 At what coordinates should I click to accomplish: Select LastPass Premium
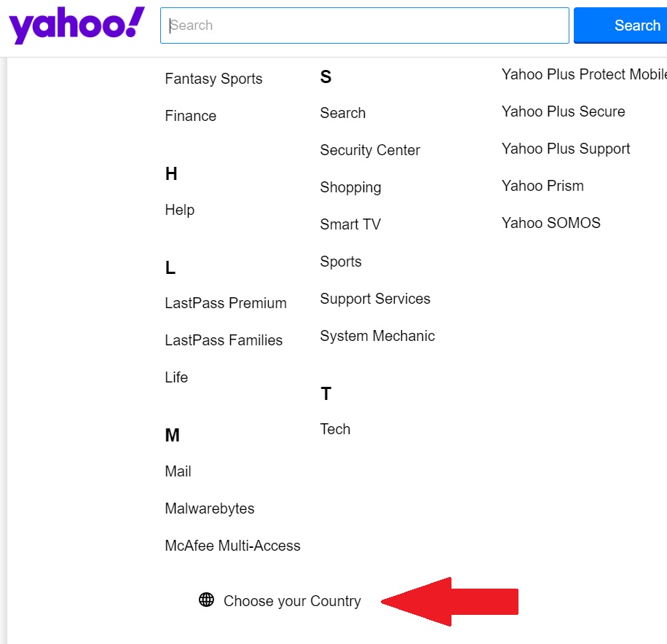[225, 303]
